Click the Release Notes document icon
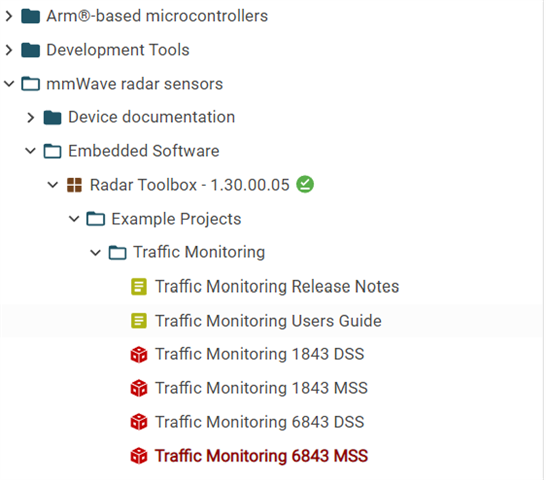This screenshot has height=480, width=546. (139, 287)
